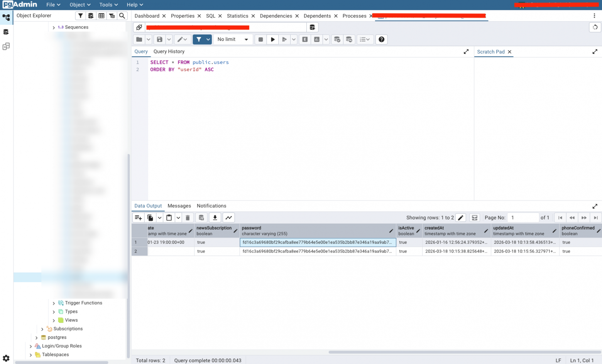
Task: Click the Save File disk icon
Action: coord(159,39)
